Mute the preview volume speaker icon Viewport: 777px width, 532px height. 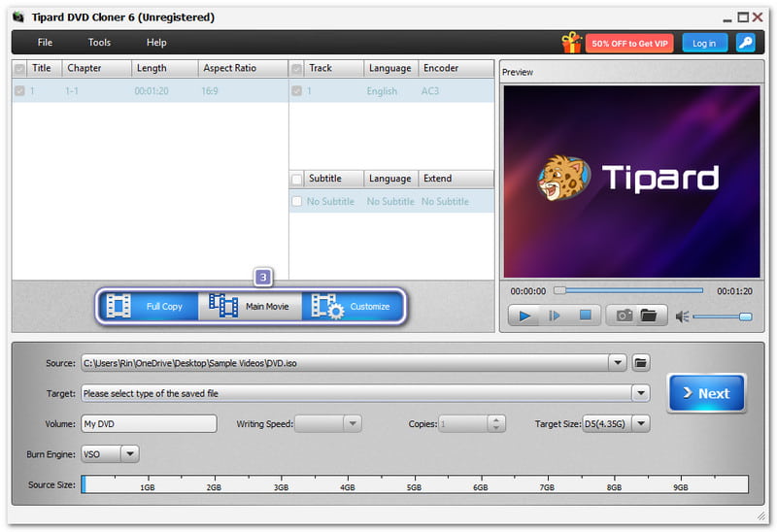[x=682, y=316]
